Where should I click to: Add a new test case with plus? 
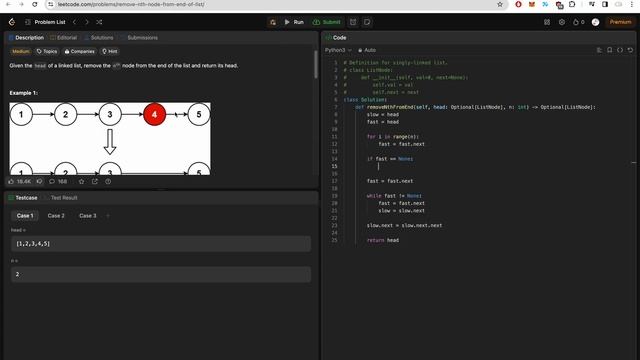click(x=108, y=216)
